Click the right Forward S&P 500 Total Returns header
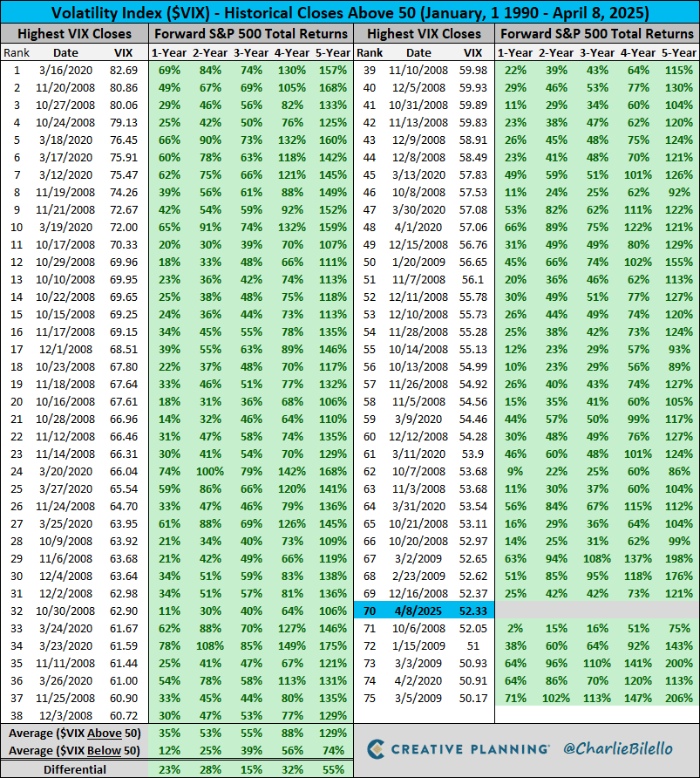This screenshot has height=778, width=700. coord(597,33)
